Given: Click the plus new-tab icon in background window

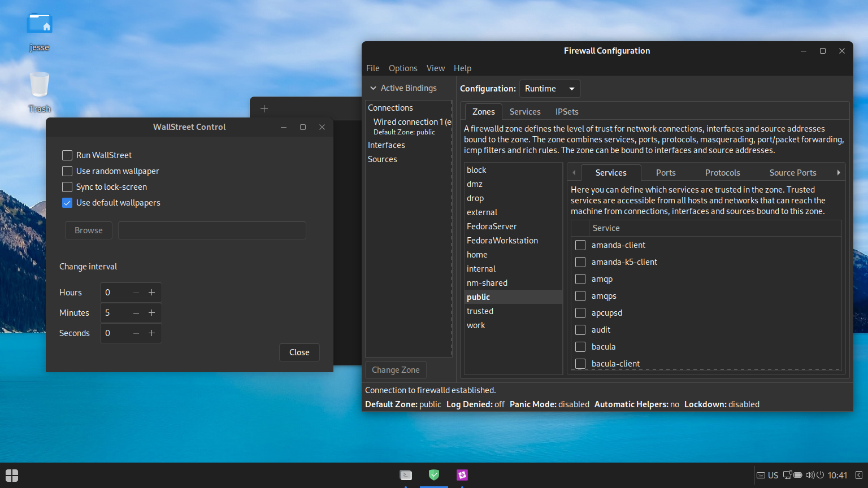Looking at the screenshot, I should (x=264, y=108).
